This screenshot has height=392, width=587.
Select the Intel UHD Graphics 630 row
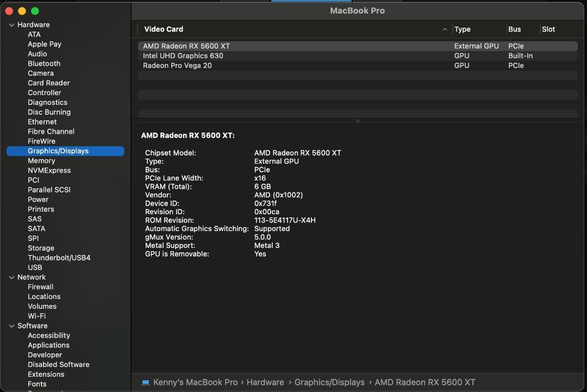pos(358,56)
